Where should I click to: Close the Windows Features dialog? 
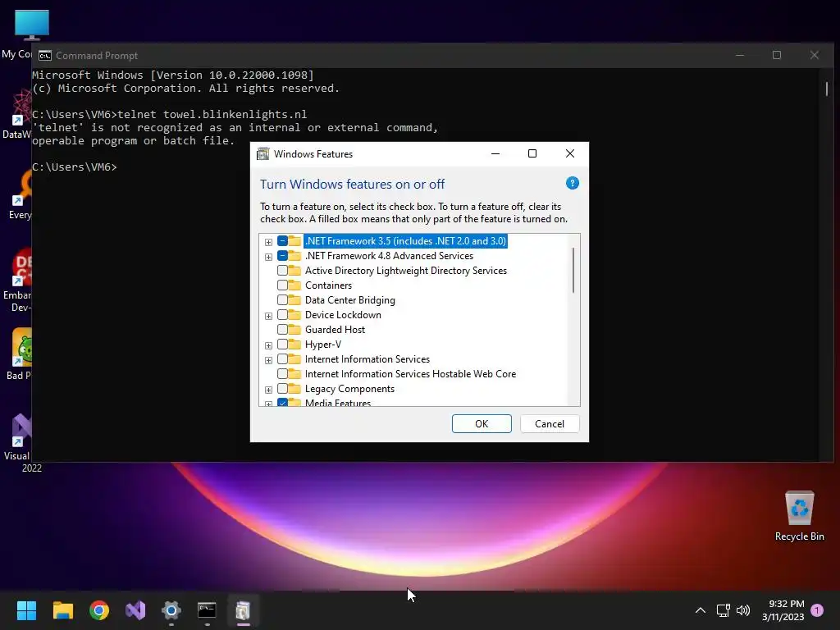pos(570,153)
